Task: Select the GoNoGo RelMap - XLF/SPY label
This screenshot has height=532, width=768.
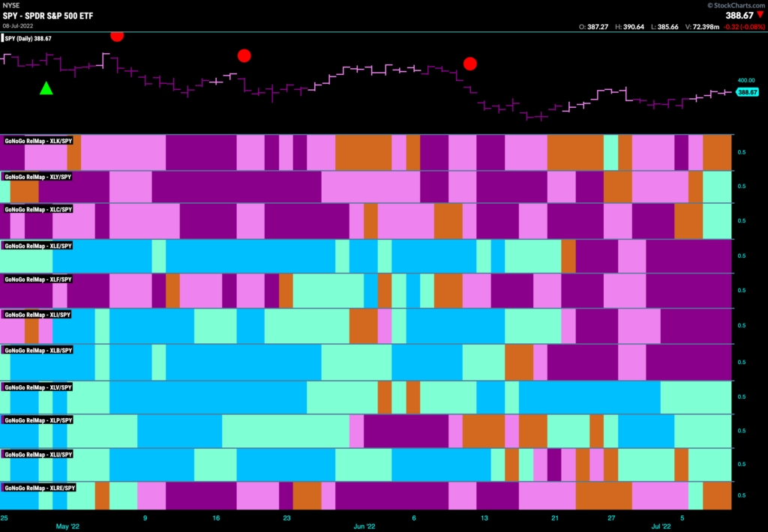Action: pyautogui.click(x=38, y=279)
